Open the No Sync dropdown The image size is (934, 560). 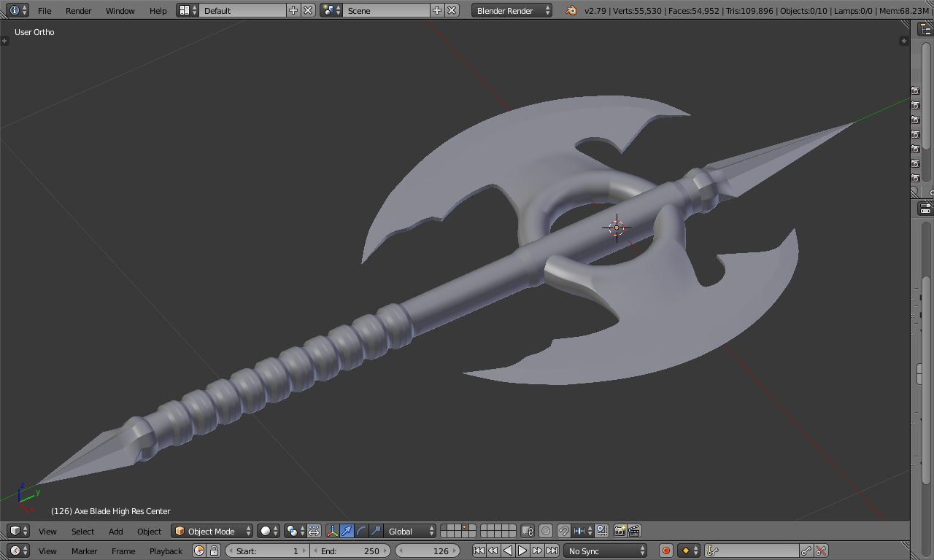606,551
